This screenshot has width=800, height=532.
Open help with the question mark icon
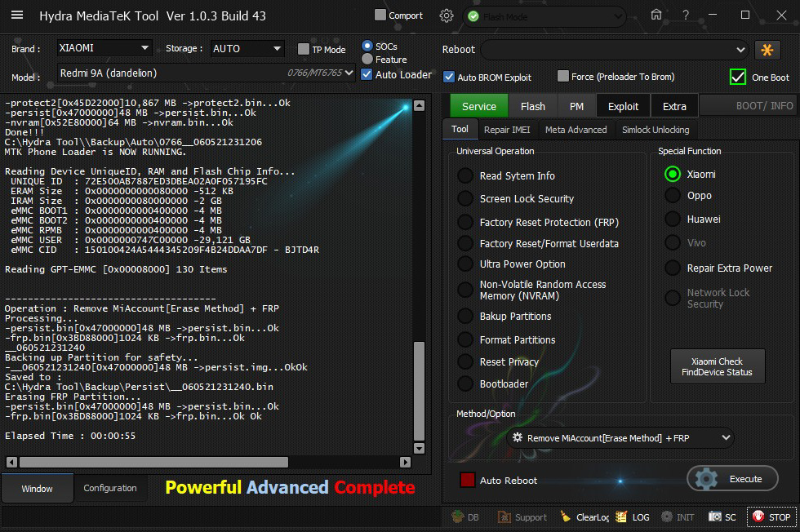pyautogui.click(x=686, y=16)
